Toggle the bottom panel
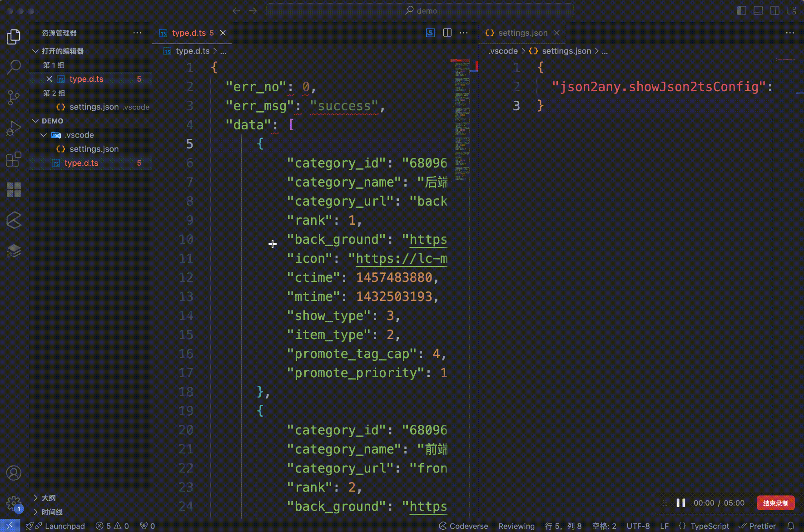The image size is (804, 532). coord(758,10)
